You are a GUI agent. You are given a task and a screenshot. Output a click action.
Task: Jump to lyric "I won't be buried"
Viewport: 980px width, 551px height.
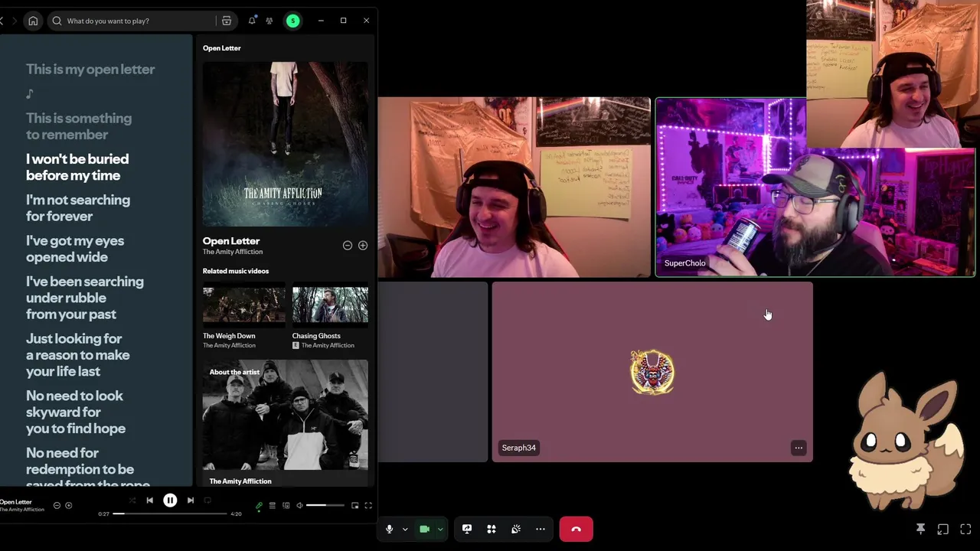tap(77, 167)
